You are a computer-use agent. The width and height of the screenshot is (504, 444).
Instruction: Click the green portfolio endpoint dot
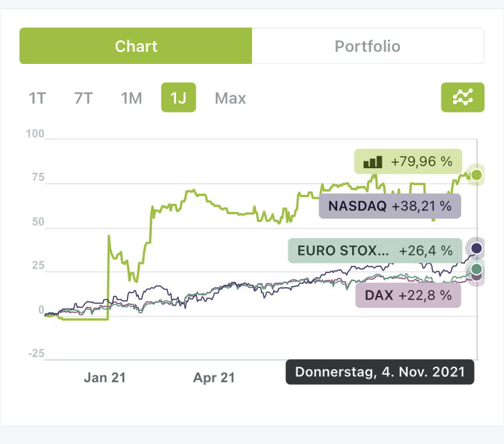476,176
